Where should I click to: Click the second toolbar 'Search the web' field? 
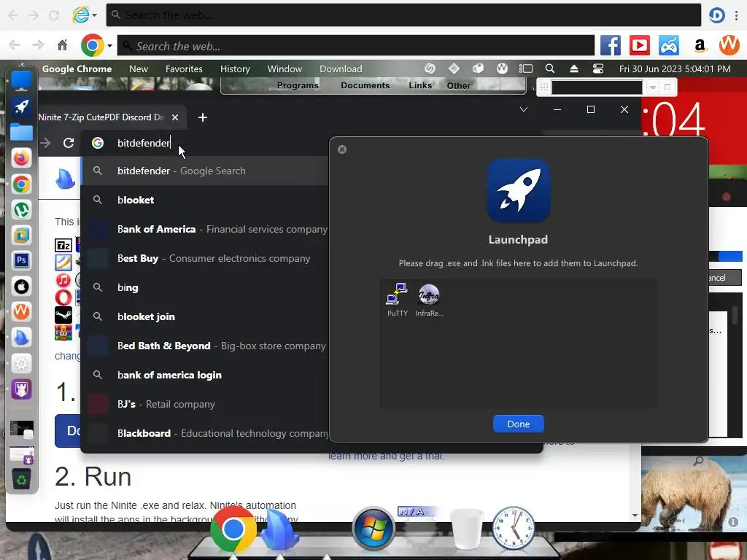pos(356,46)
